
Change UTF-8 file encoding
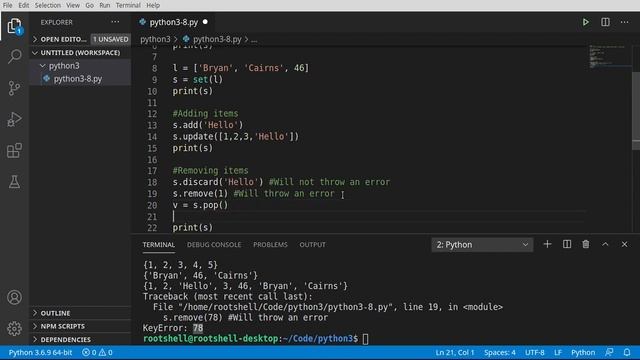(535, 352)
